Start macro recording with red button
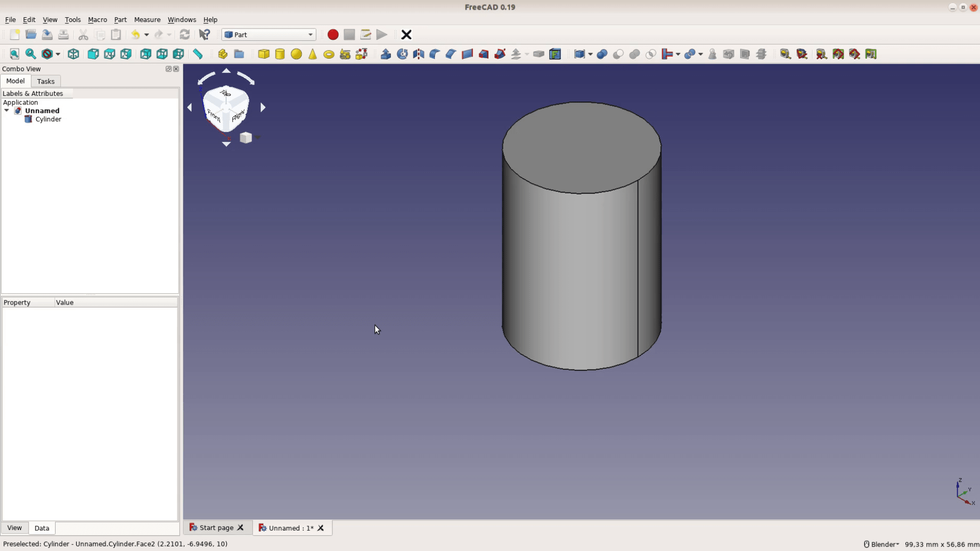This screenshot has width=980, height=551. point(333,35)
